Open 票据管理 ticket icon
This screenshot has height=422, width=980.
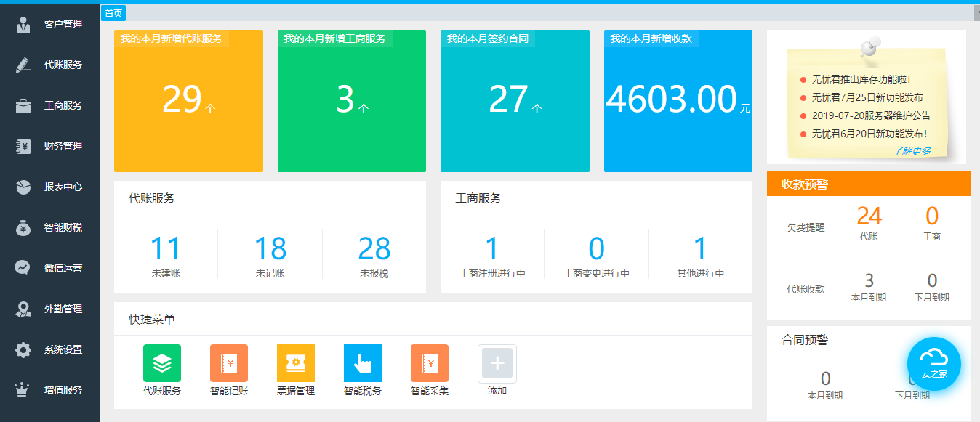(x=296, y=363)
